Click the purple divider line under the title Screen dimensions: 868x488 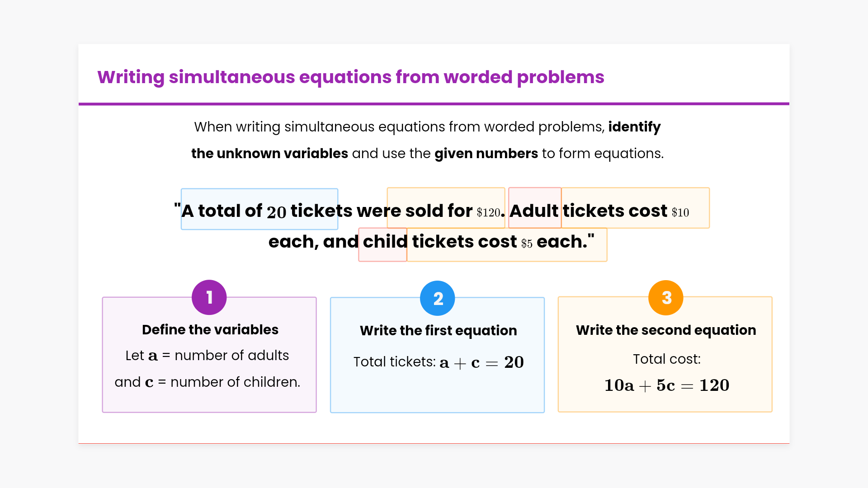tap(434, 104)
